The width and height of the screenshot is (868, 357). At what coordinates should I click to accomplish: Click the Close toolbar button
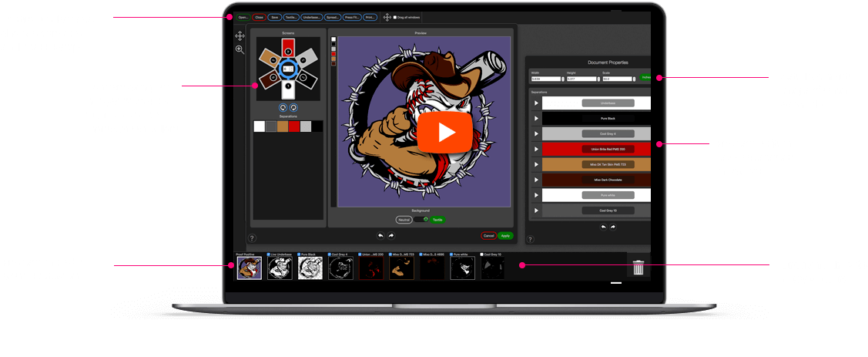[259, 17]
